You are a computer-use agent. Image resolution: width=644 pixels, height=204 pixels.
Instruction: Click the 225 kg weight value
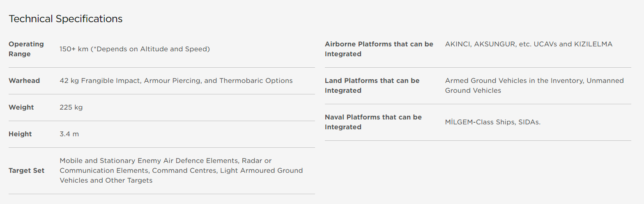coord(71,108)
